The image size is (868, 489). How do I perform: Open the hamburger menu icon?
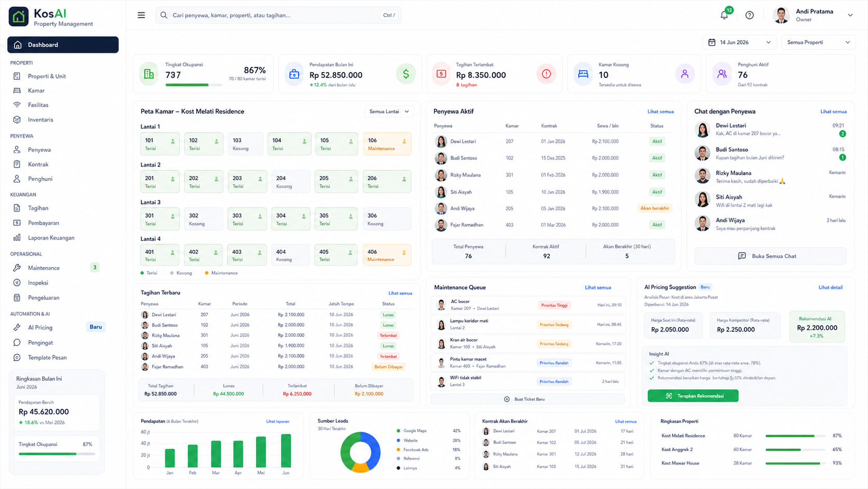(x=141, y=15)
